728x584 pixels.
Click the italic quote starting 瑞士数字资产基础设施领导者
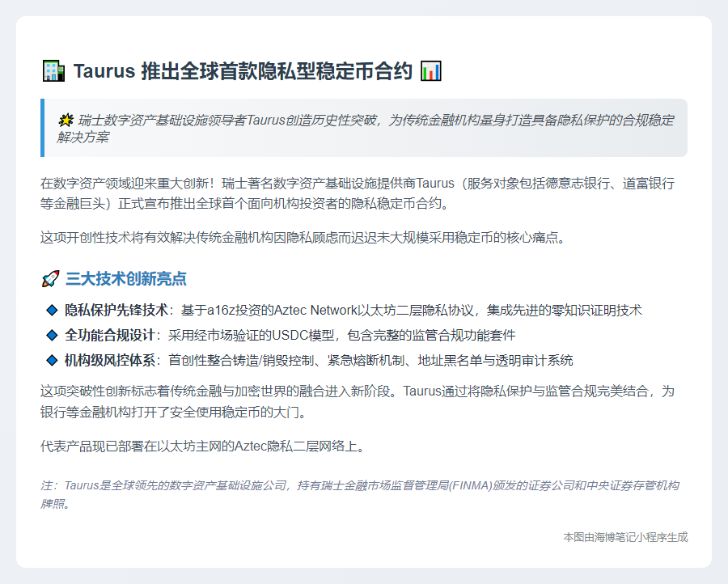click(x=366, y=129)
